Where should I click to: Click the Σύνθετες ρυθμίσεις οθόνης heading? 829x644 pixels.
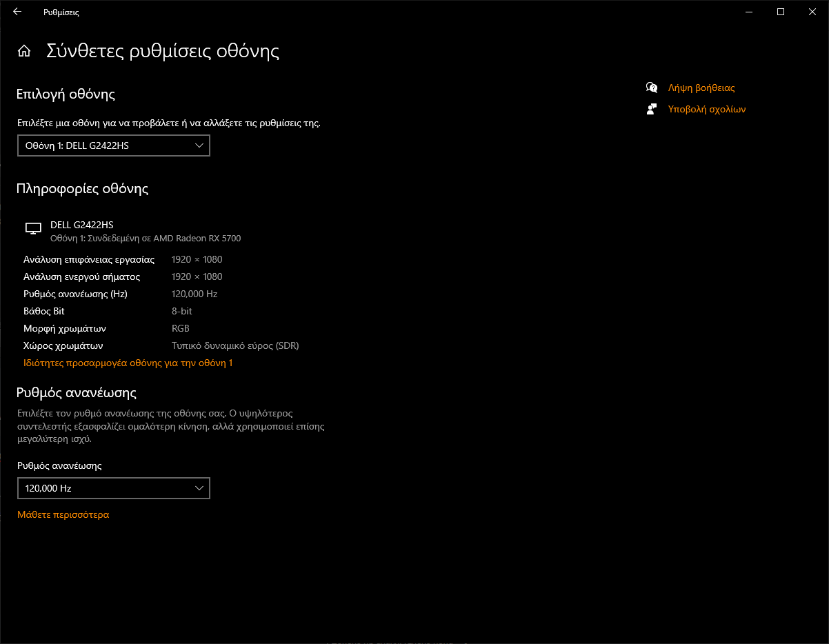tap(163, 51)
